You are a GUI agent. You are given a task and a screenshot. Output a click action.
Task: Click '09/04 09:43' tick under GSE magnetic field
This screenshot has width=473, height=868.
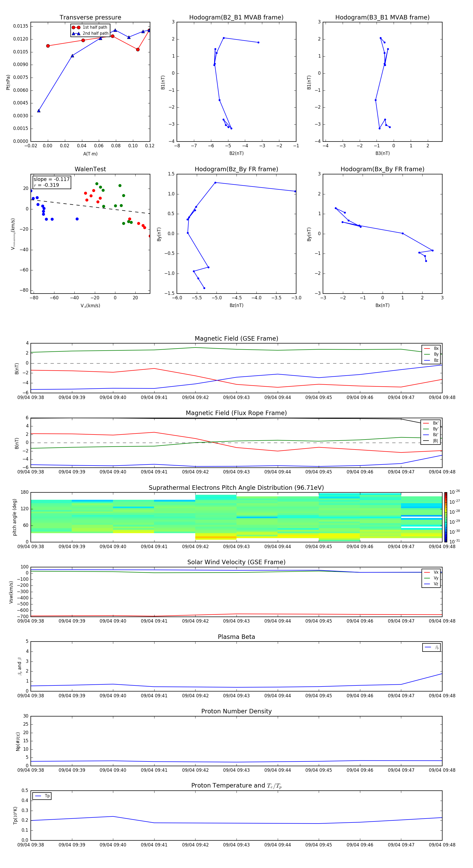236,398
